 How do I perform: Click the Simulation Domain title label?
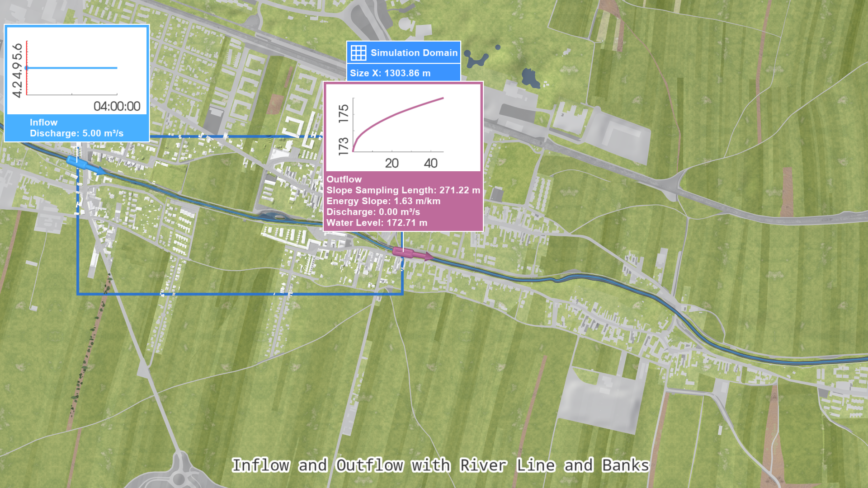[x=414, y=53]
